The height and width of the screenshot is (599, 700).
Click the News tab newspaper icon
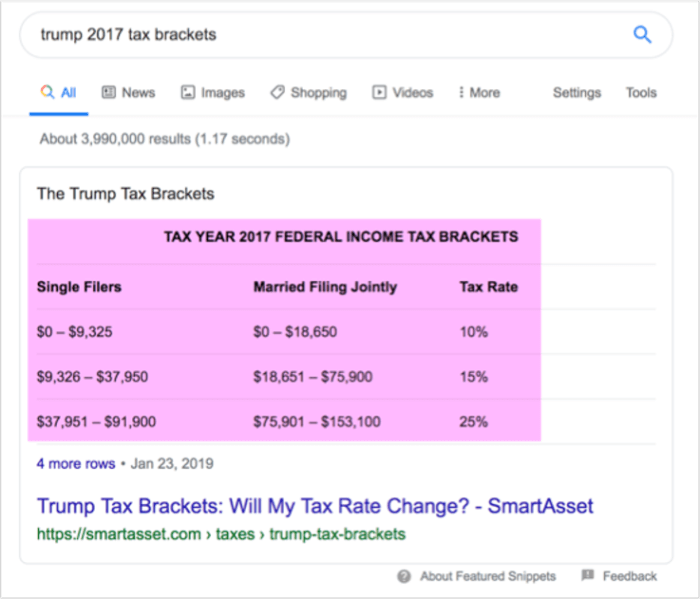(109, 92)
